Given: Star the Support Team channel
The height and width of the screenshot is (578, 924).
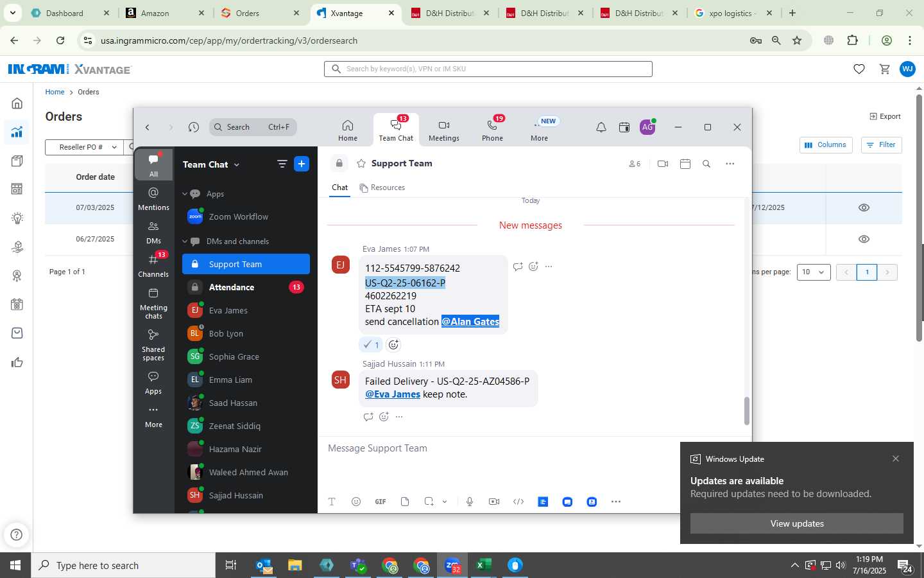Looking at the screenshot, I should pyautogui.click(x=361, y=164).
